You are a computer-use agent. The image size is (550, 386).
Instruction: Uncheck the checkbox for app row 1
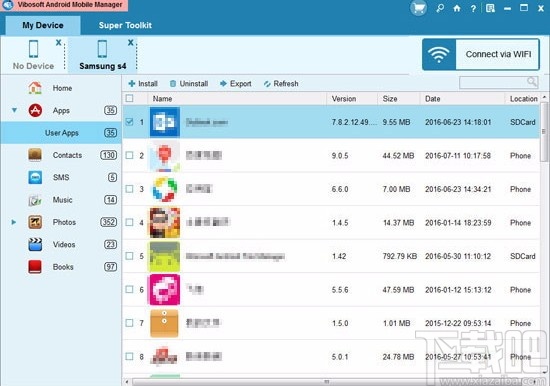coord(129,122)
